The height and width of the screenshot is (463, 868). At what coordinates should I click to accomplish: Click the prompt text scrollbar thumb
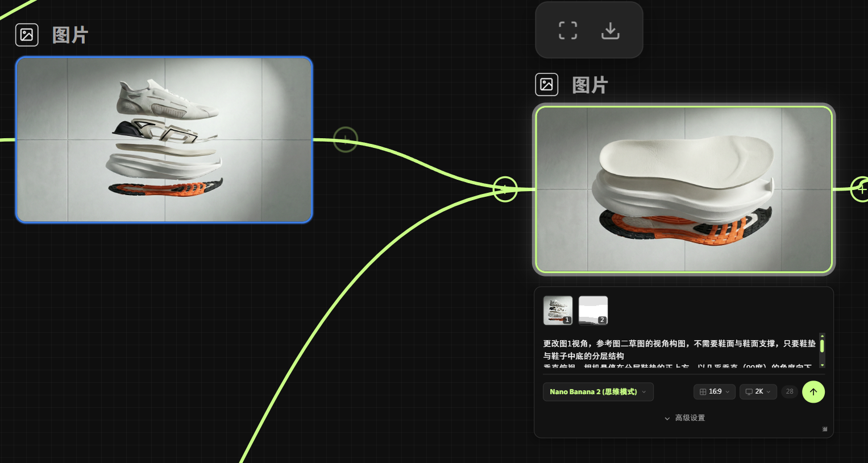[x=822, y=346]
